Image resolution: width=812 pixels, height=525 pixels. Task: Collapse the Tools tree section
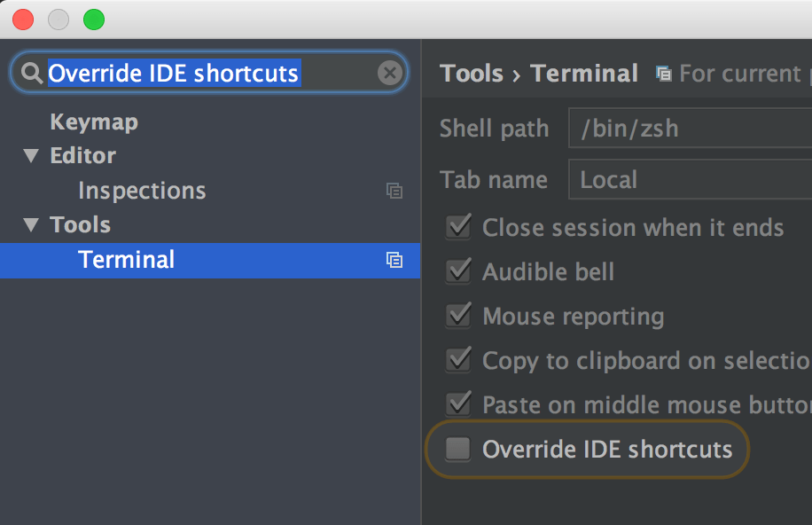pyautogui.click(x=30, y=224)
